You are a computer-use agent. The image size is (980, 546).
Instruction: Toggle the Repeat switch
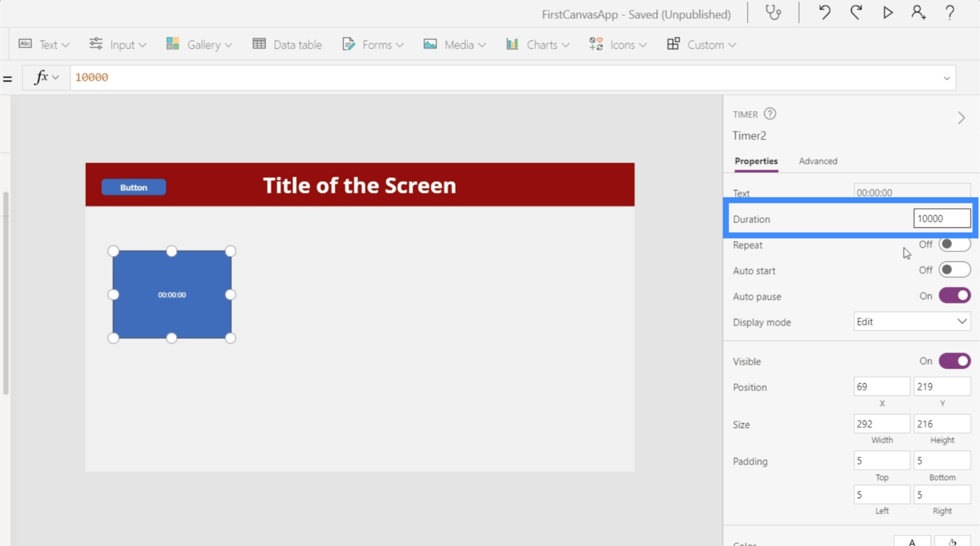coord(954,244)
